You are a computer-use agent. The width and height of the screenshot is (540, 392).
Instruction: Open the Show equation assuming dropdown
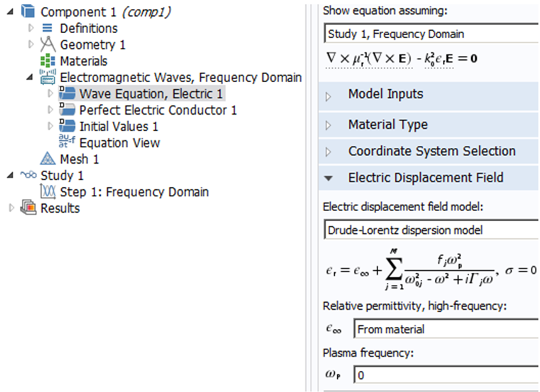tap(431, 34)
